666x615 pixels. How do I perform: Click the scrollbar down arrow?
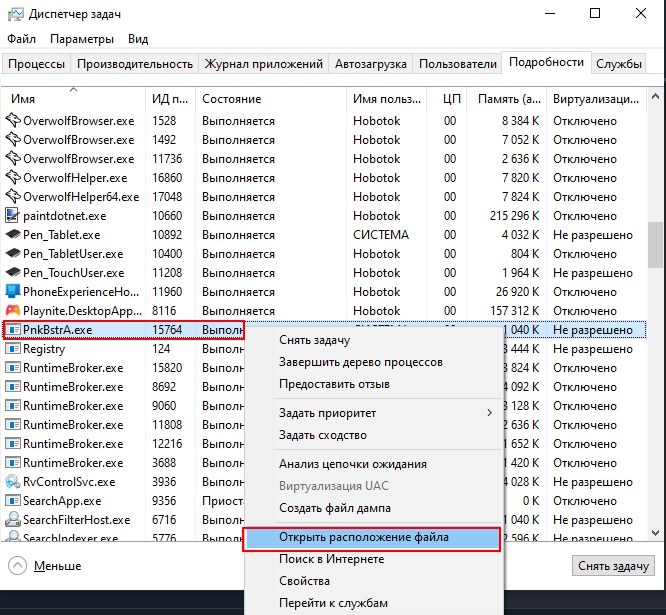(x=655, y=533)
